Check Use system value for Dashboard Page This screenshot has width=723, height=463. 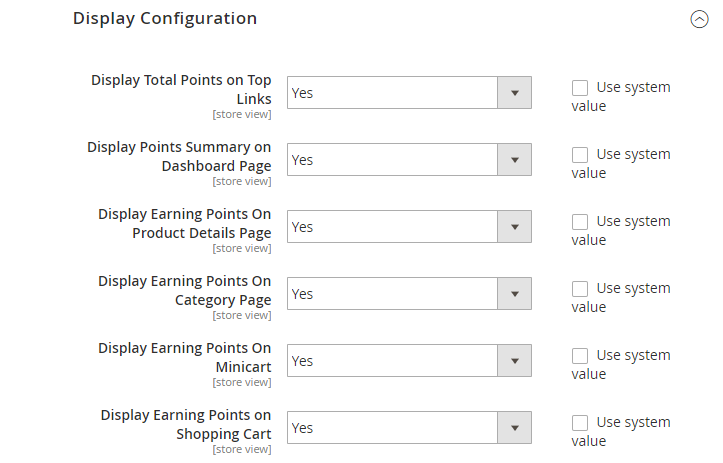(x=580, y=154)
